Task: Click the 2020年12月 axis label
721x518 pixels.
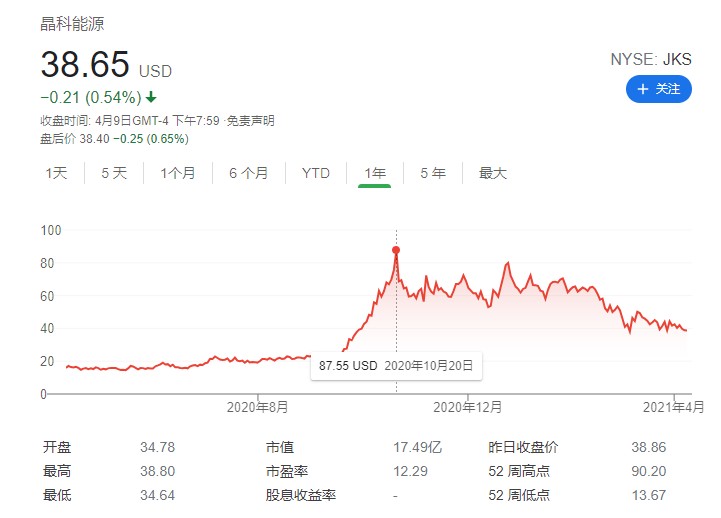Action: coord(467,407)
